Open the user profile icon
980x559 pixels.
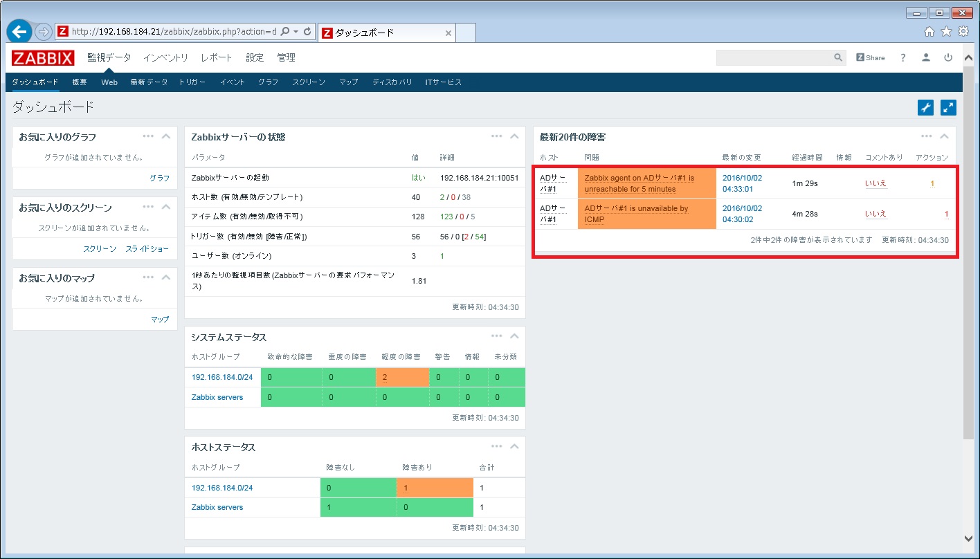[926, 58]
